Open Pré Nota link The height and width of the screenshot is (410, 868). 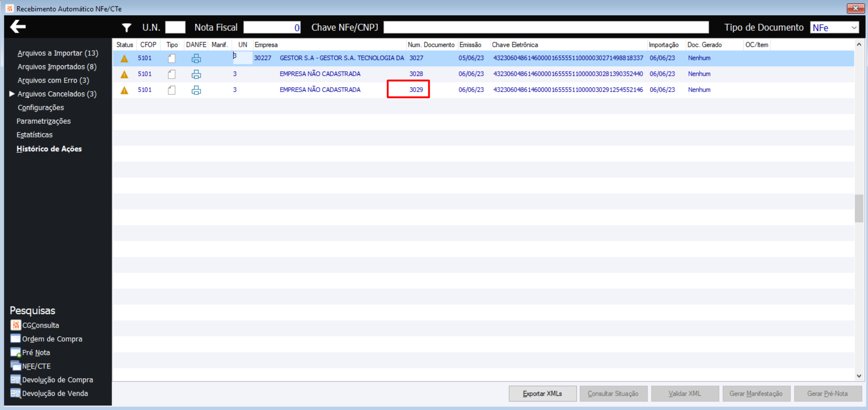pos(36,352)
